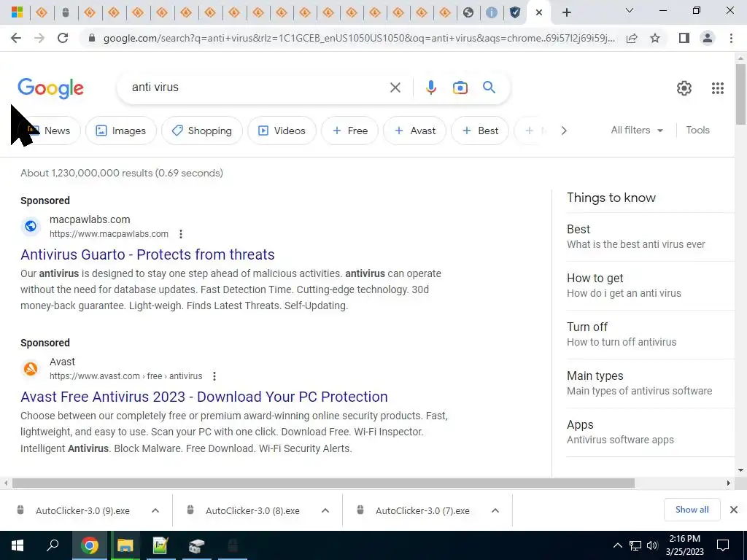Expand 'Turn off' in Things to know

650,334
